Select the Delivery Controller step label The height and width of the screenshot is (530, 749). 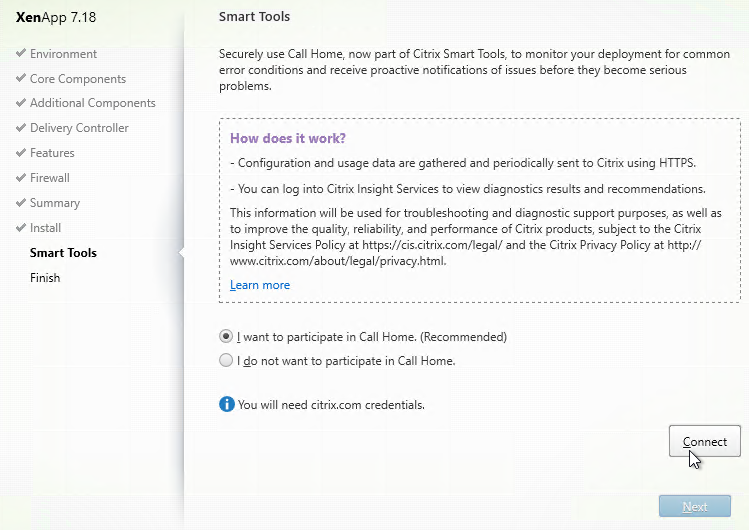(79, 128)
